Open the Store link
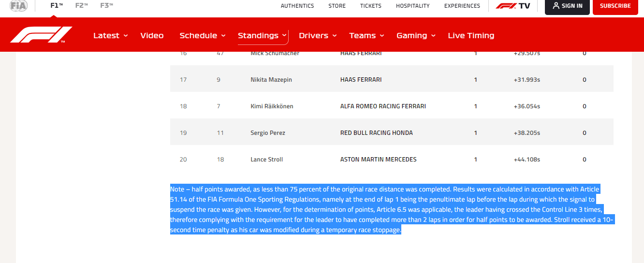This screenshot has height=263, width=644. (x=337, y=6)
